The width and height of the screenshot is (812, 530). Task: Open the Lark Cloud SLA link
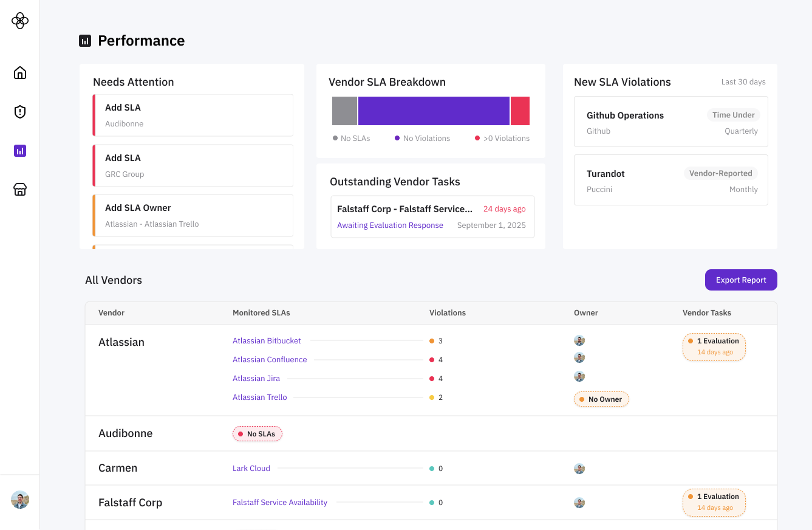(x=251, y=468)
